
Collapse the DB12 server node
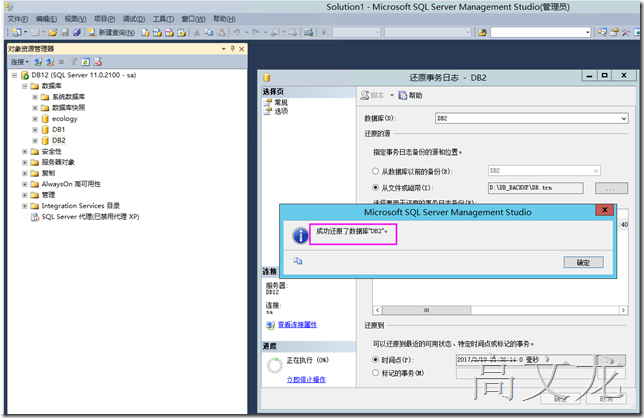[14, 75]
